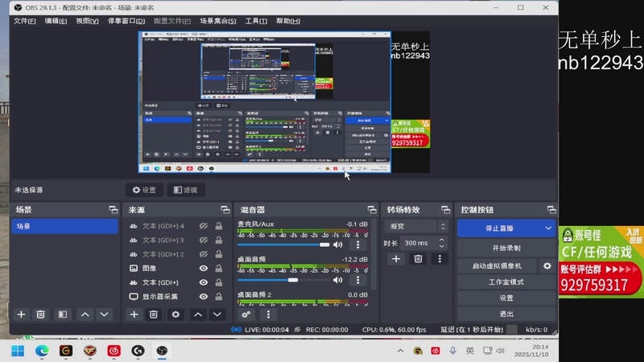Click 麦克风/Aux volume slider

pyautogui.click(x=283, y=245)
